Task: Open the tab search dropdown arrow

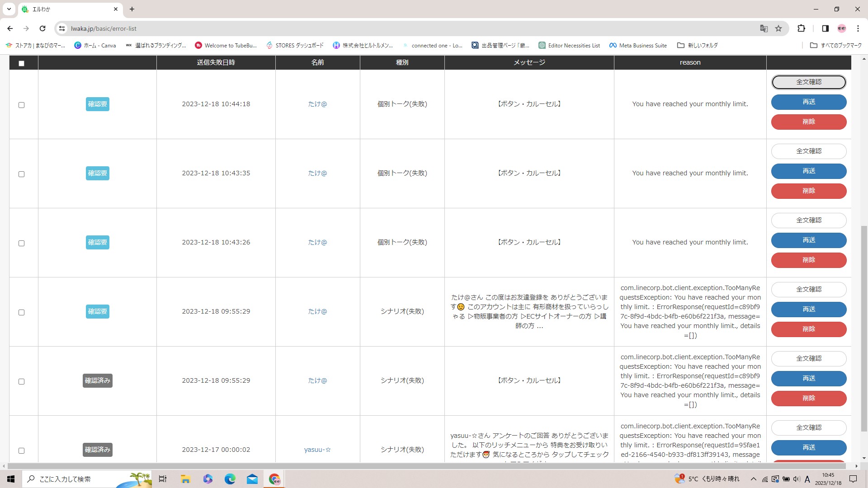Action: click(9, 9)
